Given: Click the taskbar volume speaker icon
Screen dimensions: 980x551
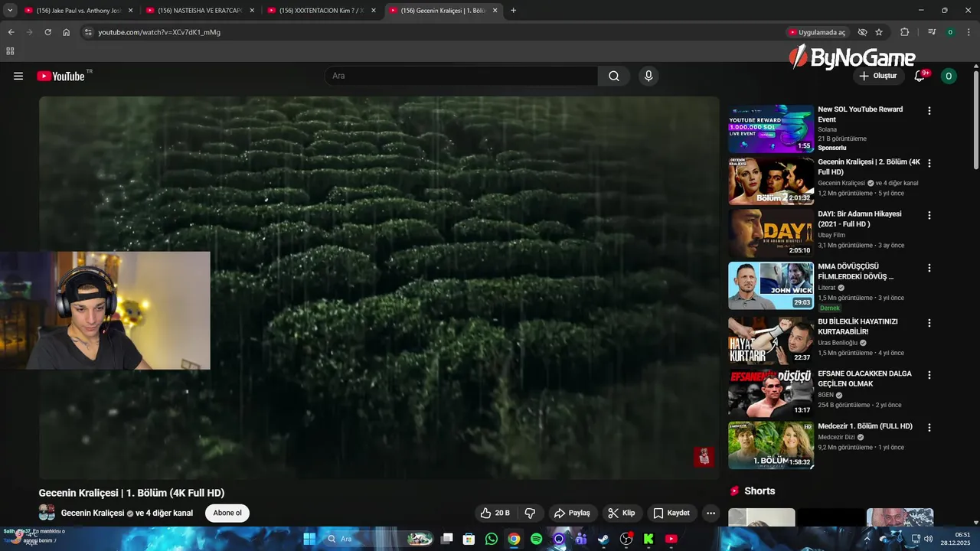Looking at the screenshot, I should pos(928,539).
